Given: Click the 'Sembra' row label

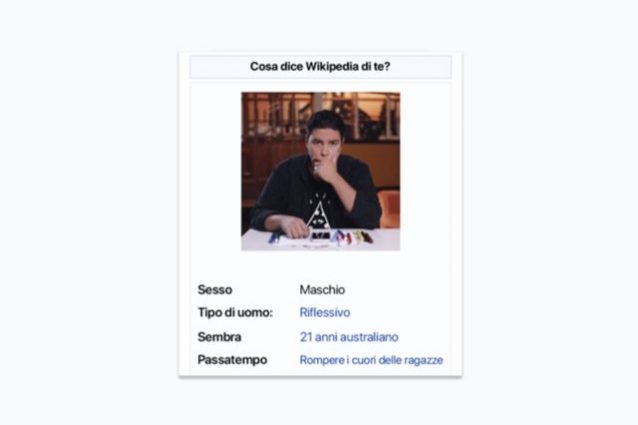Looking at the screenshot, I should coord(219,337).
